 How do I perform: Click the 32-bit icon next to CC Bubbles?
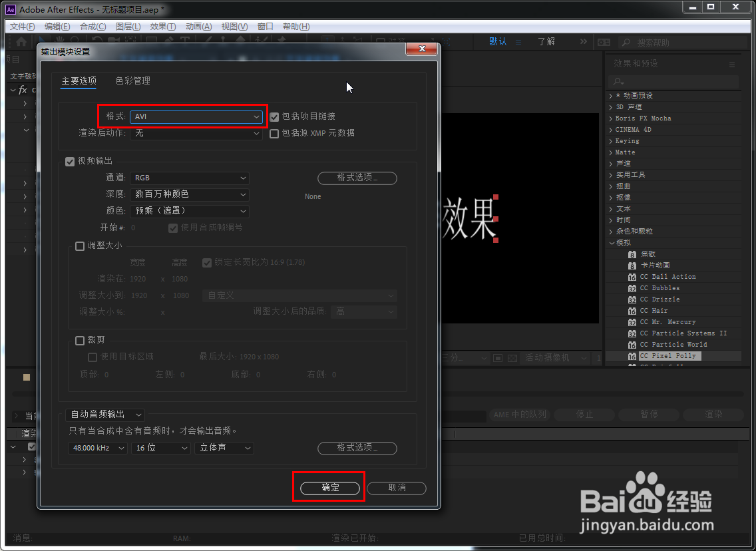pyautogui.click(x=632, y=287)
